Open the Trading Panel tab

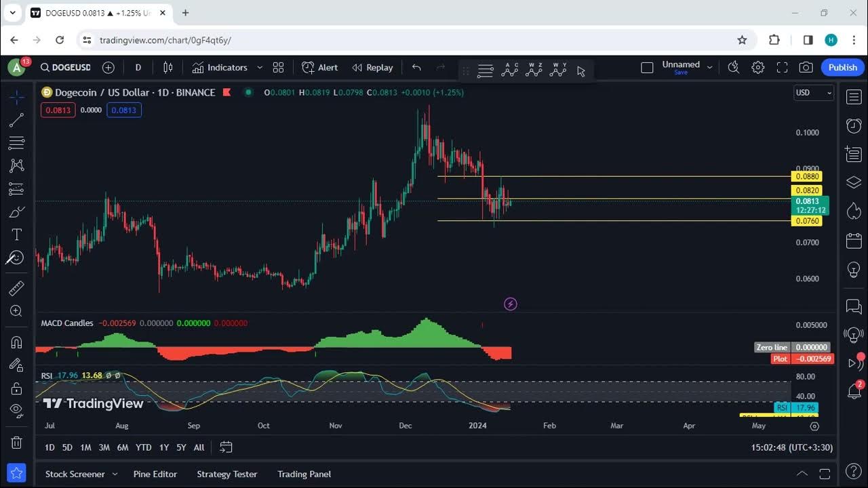pyautogui.click(x=304, y=474)
